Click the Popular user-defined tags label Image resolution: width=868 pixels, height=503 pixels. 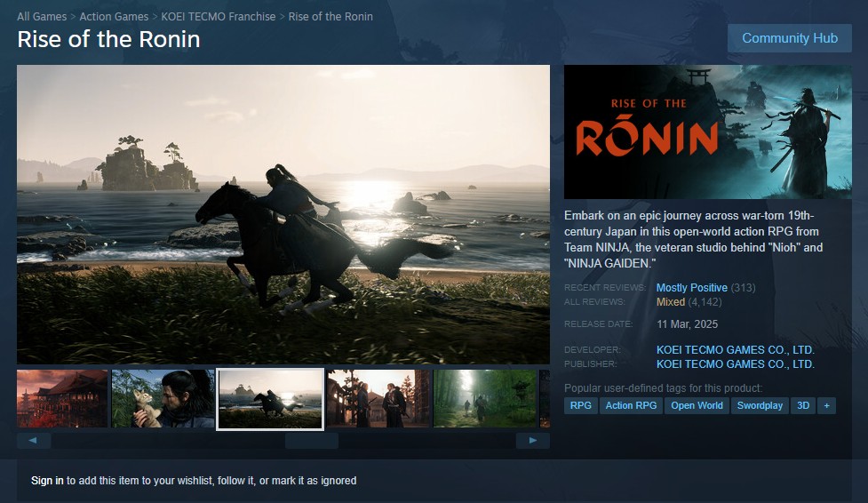pos(663,388)
